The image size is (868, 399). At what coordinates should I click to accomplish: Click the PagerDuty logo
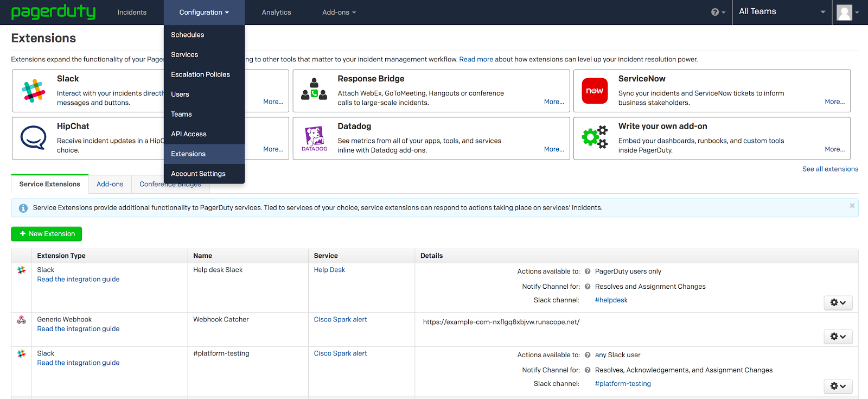pyautogui.click(x=53, y=12)
